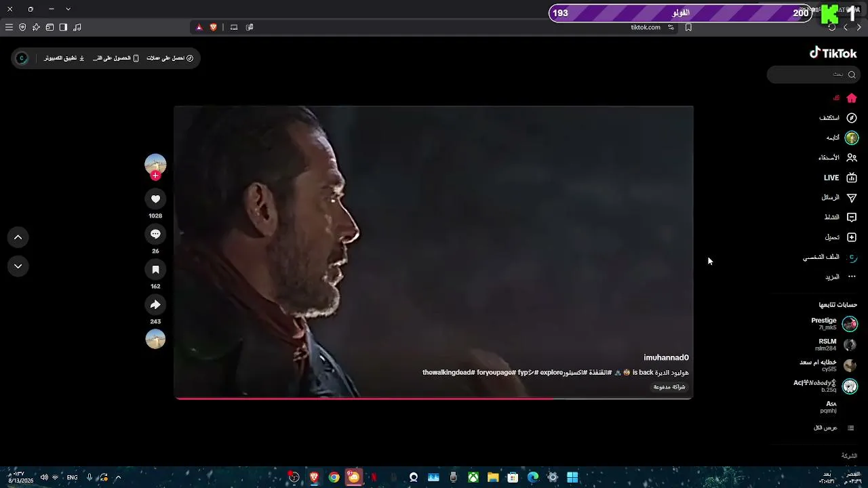Open Explore (استكشف) in the sidebar

click(838, 118)
